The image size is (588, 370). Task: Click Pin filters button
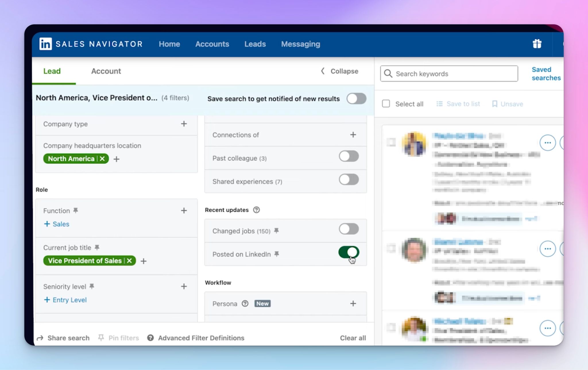(118, 338)
